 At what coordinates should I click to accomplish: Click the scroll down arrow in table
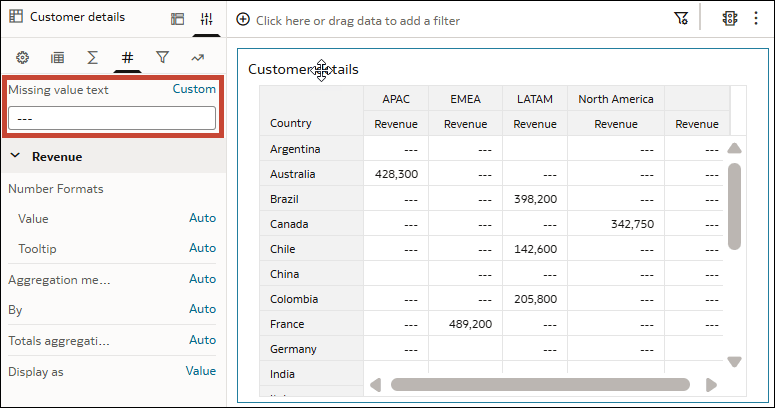[734, 362]
